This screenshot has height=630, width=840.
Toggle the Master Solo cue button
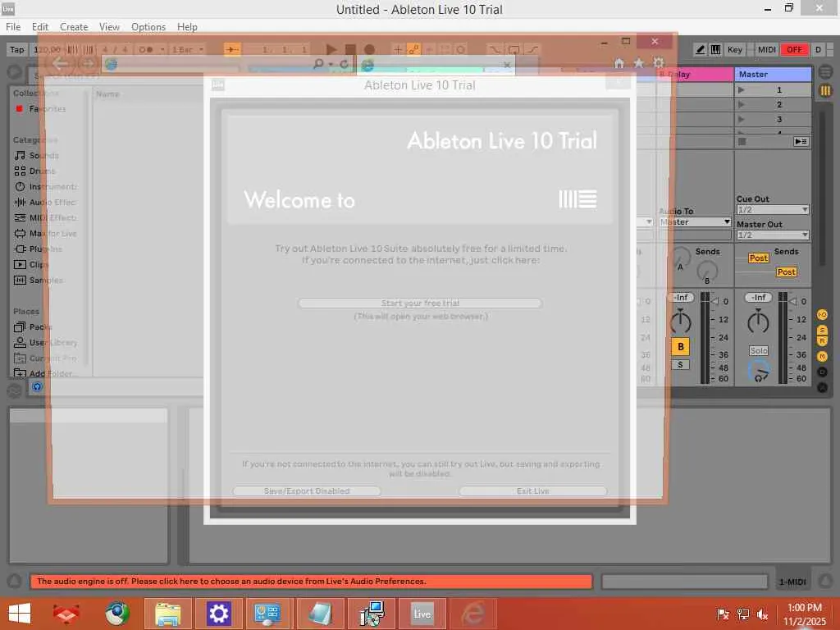(x=759, y=351)
